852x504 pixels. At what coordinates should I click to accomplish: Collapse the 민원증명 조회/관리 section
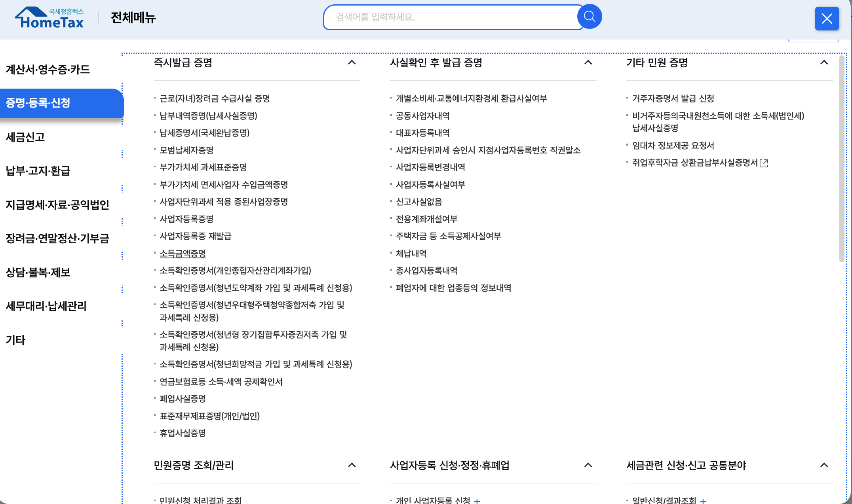pyautogui.click(x=352, y=466)
